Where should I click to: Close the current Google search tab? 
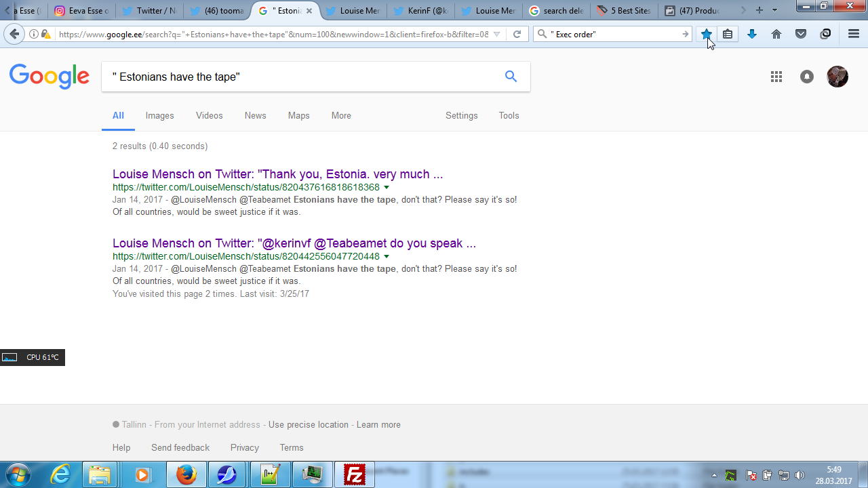point(309,11)
